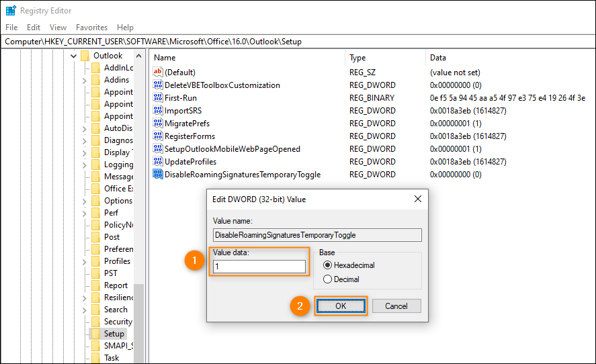The height and width of the screenshot is (364, 596).
Task: Expand the Logging tree node
Action: [x=85, y=165]
